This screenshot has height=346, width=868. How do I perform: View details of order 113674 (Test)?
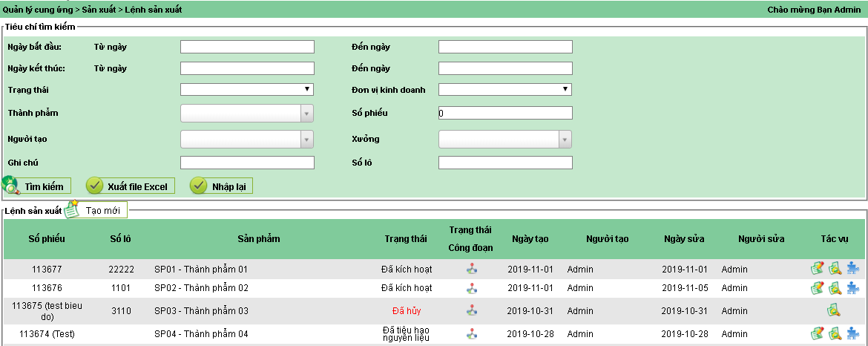point(835,333)
